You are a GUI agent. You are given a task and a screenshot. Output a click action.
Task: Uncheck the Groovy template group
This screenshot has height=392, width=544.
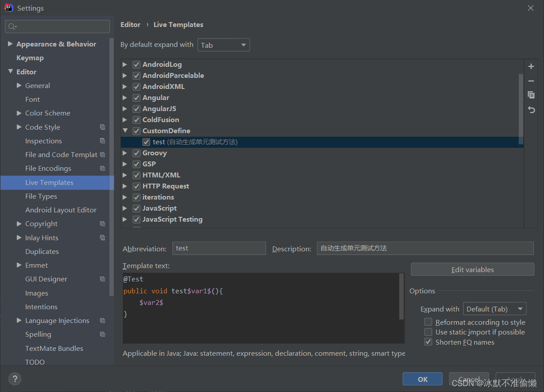[x=136, y=153]
